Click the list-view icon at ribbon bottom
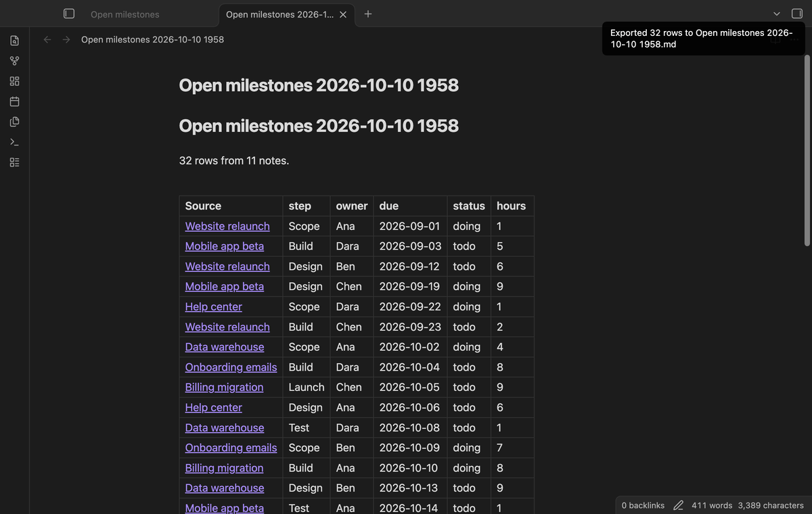812x514 pixels. (15, 162)
